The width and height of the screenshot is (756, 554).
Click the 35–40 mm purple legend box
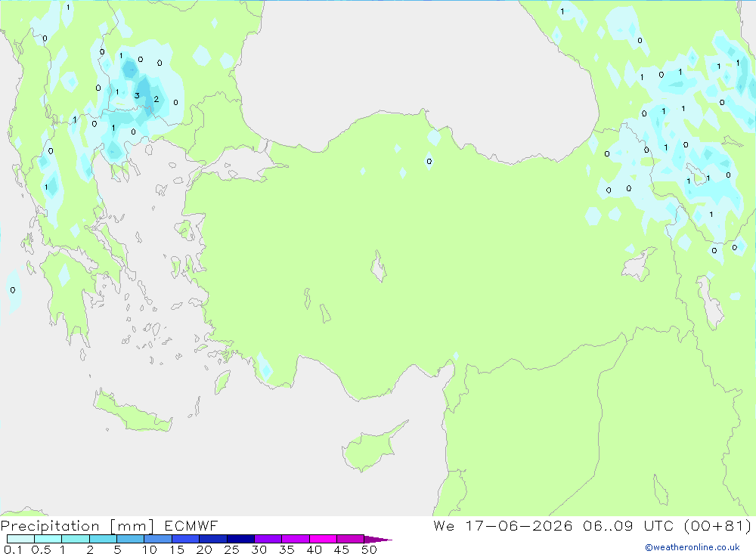(296, 539)
